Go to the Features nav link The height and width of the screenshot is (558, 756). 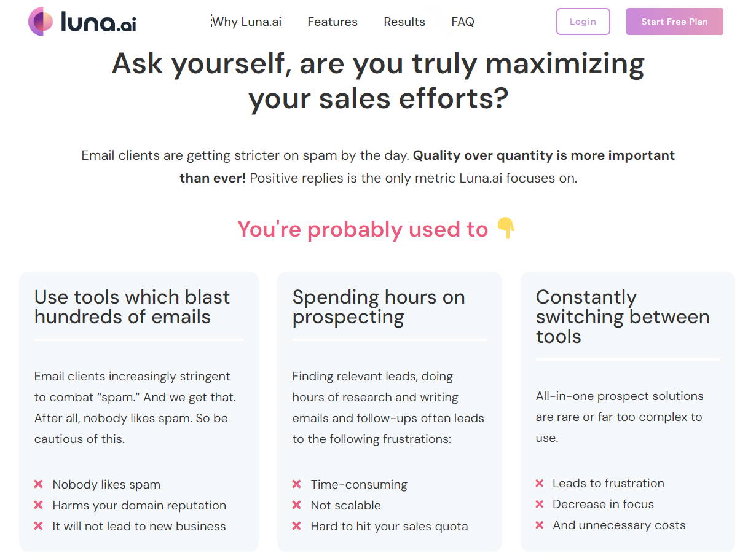point(333,22)
